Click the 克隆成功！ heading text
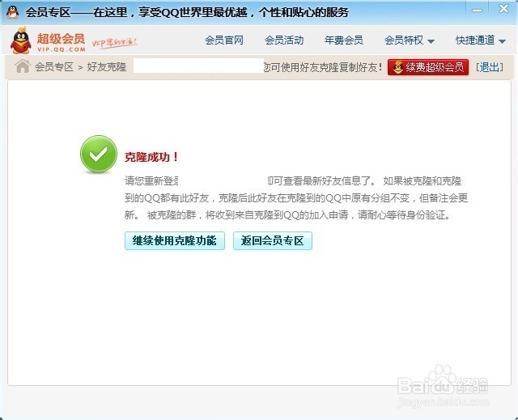This screenshot has width=518, height=420. 151,157
